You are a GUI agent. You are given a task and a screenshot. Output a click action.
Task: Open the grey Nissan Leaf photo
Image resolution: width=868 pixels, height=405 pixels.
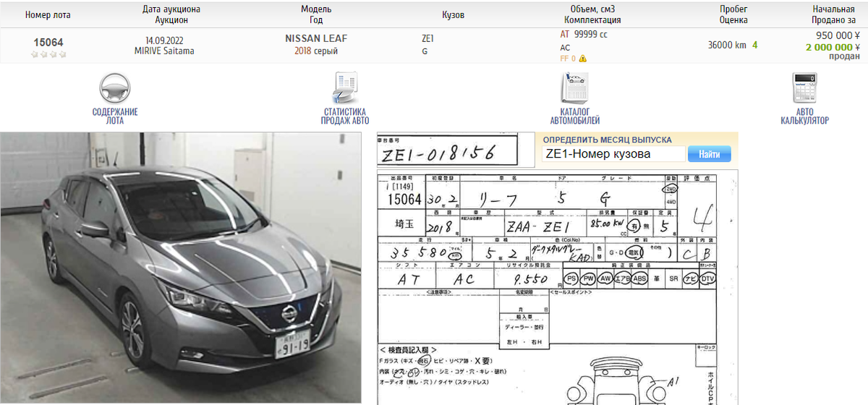pos(181,267)
